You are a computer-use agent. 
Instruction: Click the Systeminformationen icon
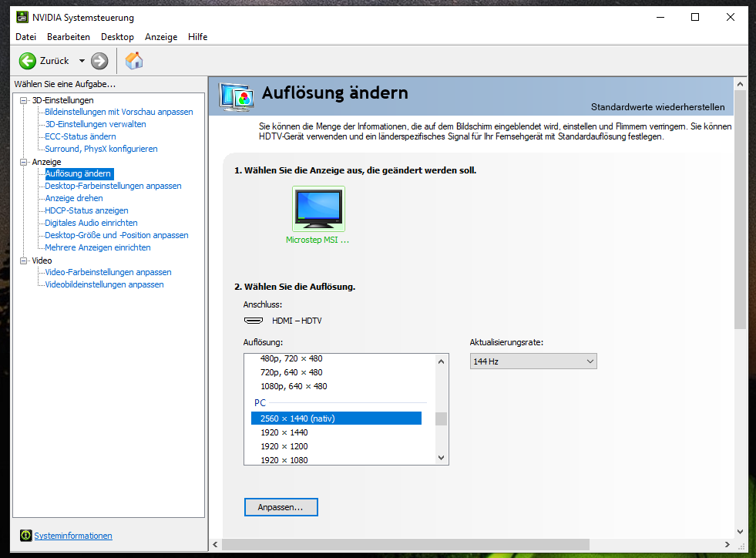click(x=25, y=536)
